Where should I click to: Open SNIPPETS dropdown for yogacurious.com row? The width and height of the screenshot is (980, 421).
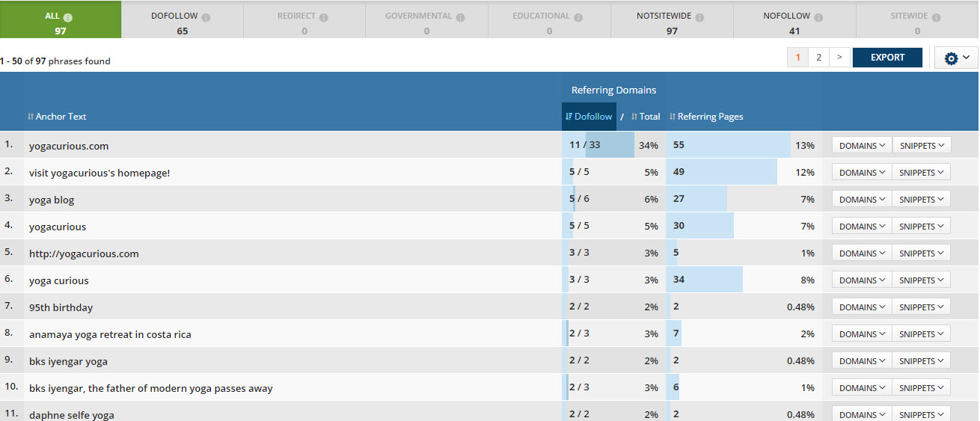click(x=921, y=145)
